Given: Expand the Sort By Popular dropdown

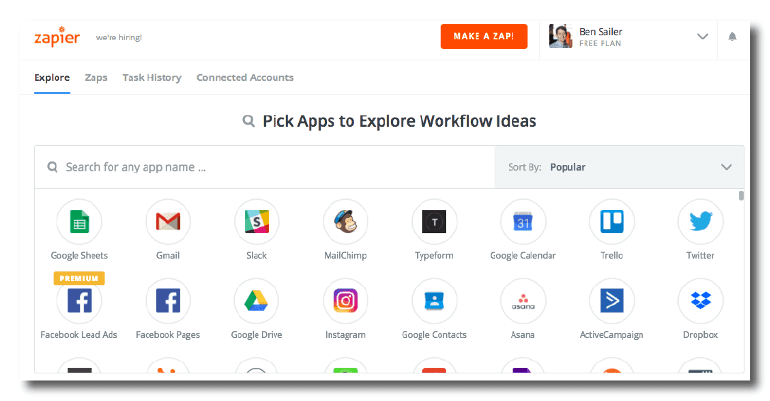Looking at the screenshot, I should pos(619,167).
